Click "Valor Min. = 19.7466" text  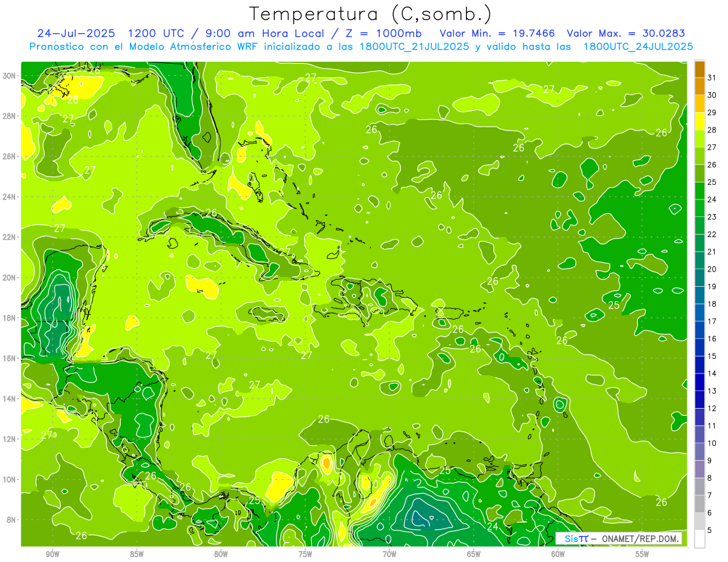pos(497,33)
